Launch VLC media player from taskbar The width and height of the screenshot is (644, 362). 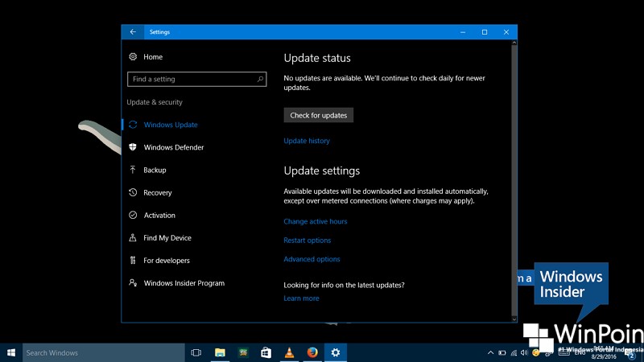(x=289, y=352)
